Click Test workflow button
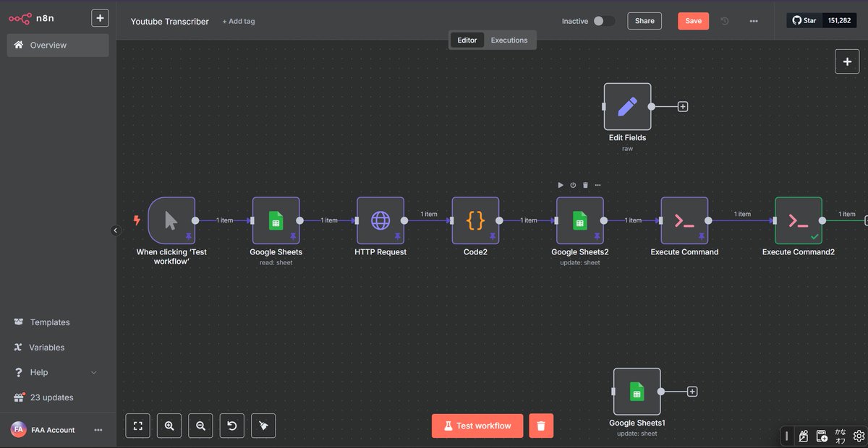Screen dimensions: 868x448 point(477,426)
